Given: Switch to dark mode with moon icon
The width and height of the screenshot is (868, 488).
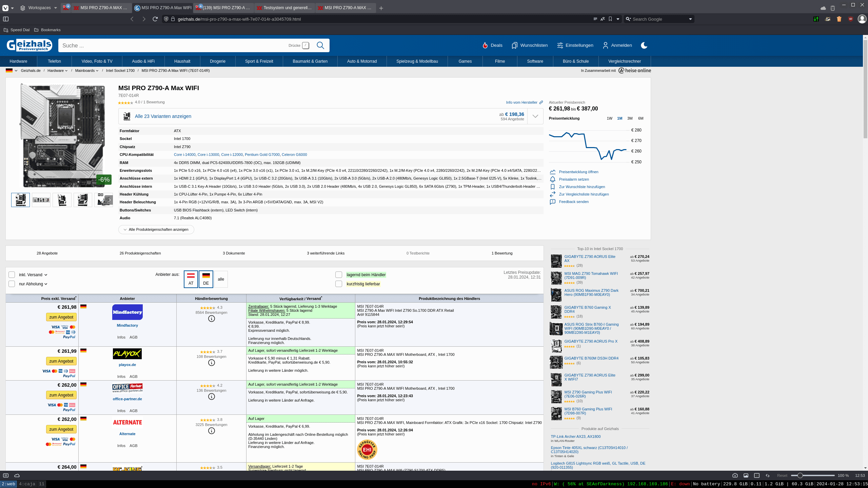Looking at the screenshot, I should [644, 45].
